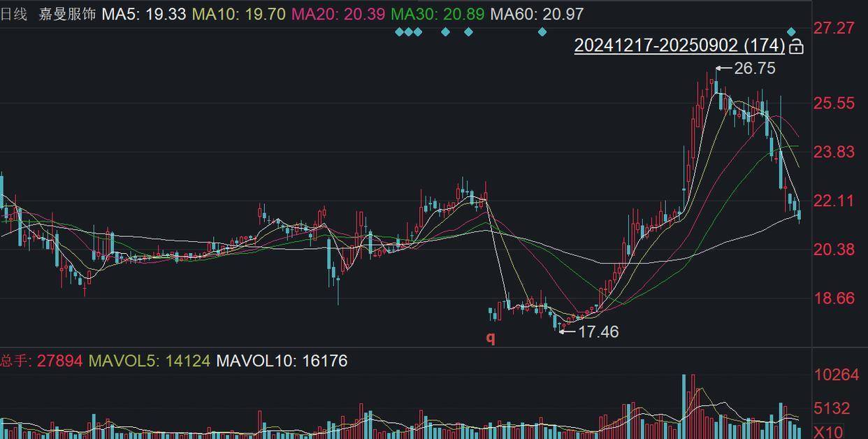Click the high price label 26.75

coord(755,69)
